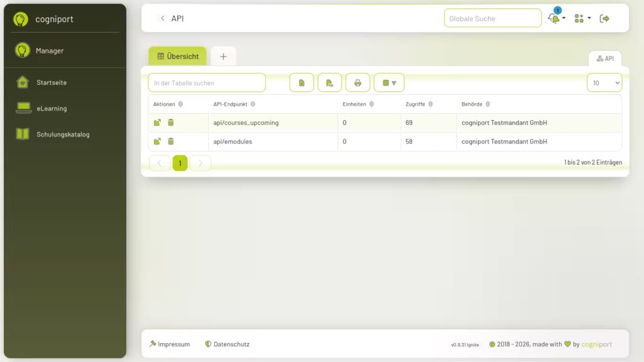Click the Zugriffe value 69
This screenshot has height=362, width=644.
point(409,123)
